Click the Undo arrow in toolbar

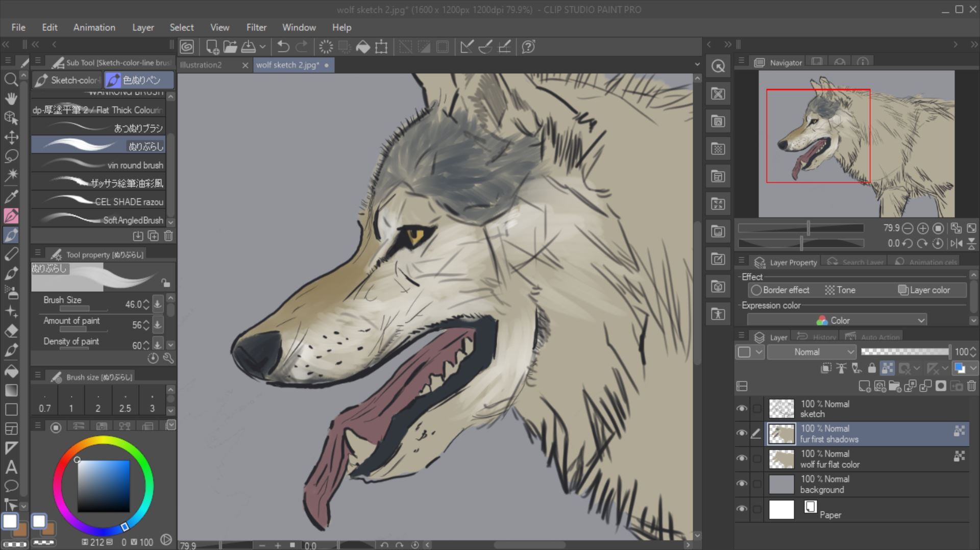(x=283, y=47)
